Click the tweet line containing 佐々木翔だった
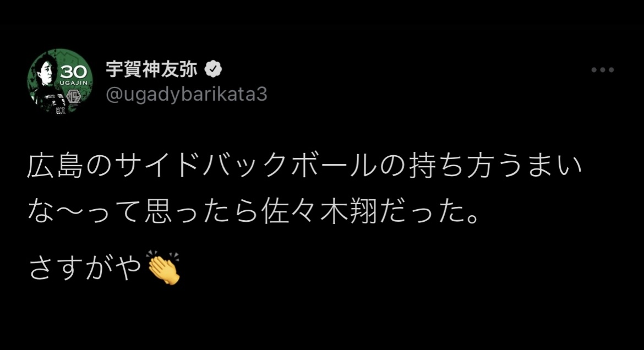Viewport: 644px width, 350px height. (x=253, y=212)
